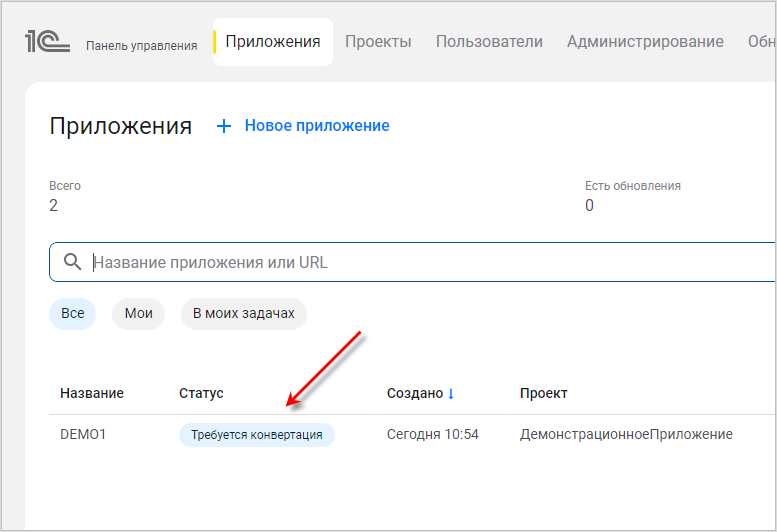Sort by the Название column header
This screenshot has width=777, height=532.
(x=92, y=393)
